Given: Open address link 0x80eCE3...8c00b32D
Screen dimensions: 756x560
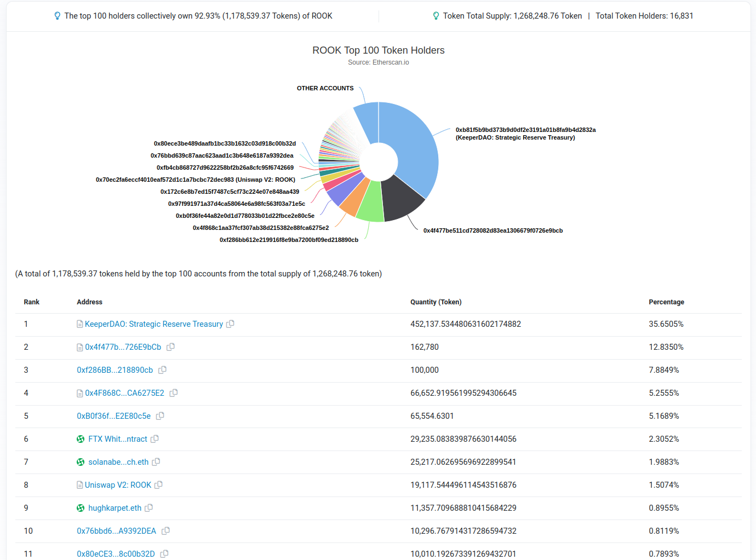Looking at the screenshot, I should 116,554.
